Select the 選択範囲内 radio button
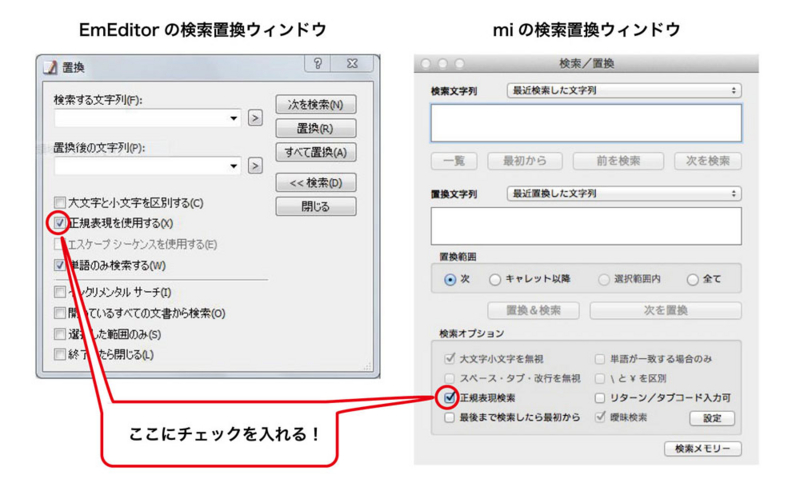Image resolution: width=800 pixels, height=491 pixels. click(604, 280)
